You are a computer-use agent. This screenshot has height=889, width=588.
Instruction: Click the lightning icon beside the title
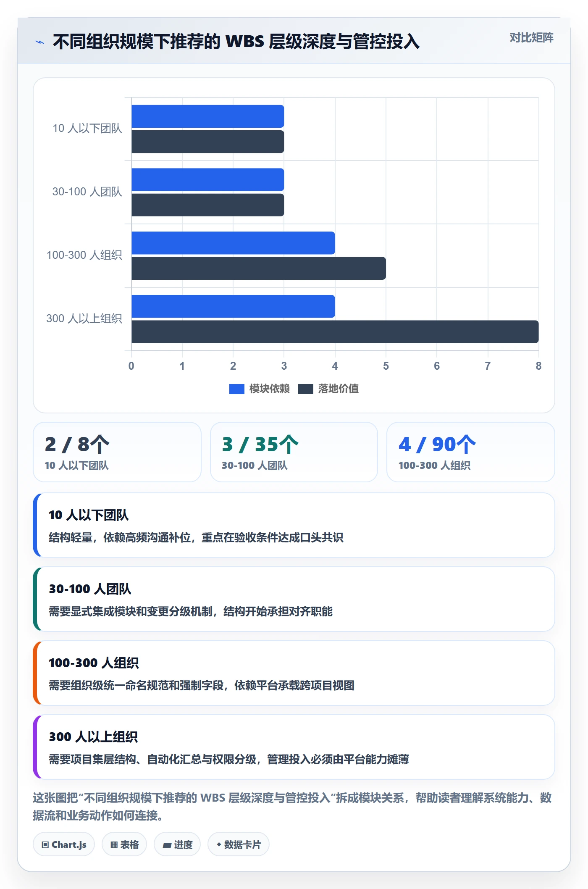click(x=40, y=42)
